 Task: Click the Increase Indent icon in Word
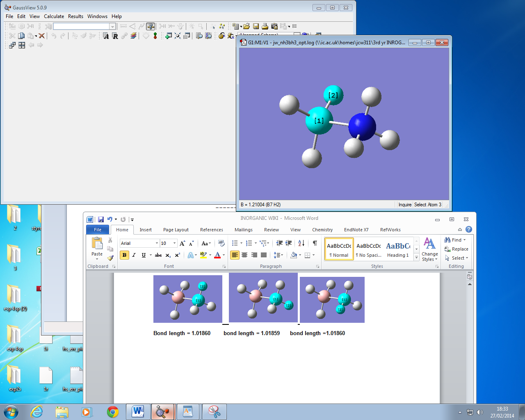289,243
